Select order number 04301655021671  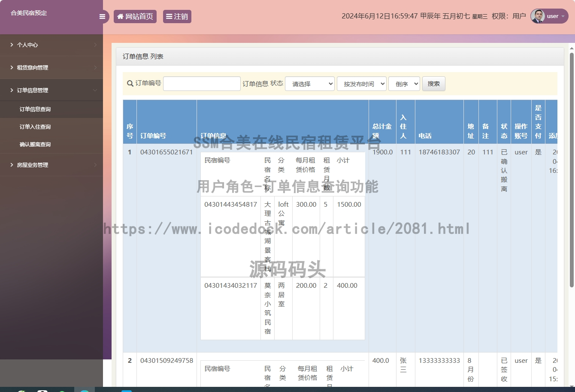(166, 152)
